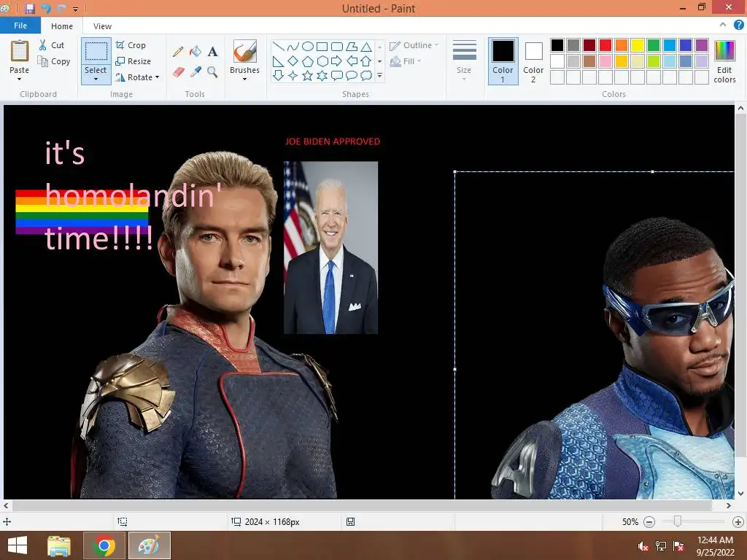Select the Eraser tool
The height and width of the screenshot is (560, 747).
point(178,72)
